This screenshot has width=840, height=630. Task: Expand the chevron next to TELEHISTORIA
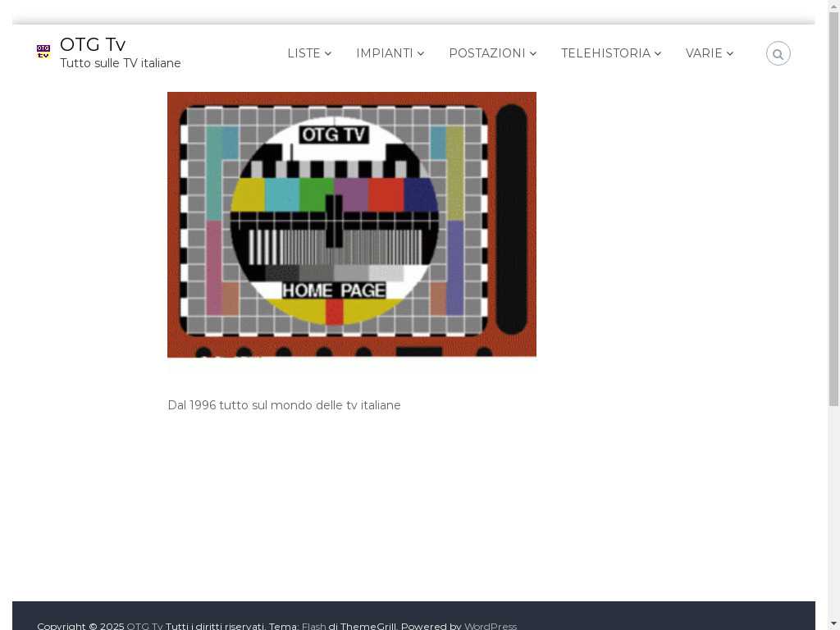(658, 53)
